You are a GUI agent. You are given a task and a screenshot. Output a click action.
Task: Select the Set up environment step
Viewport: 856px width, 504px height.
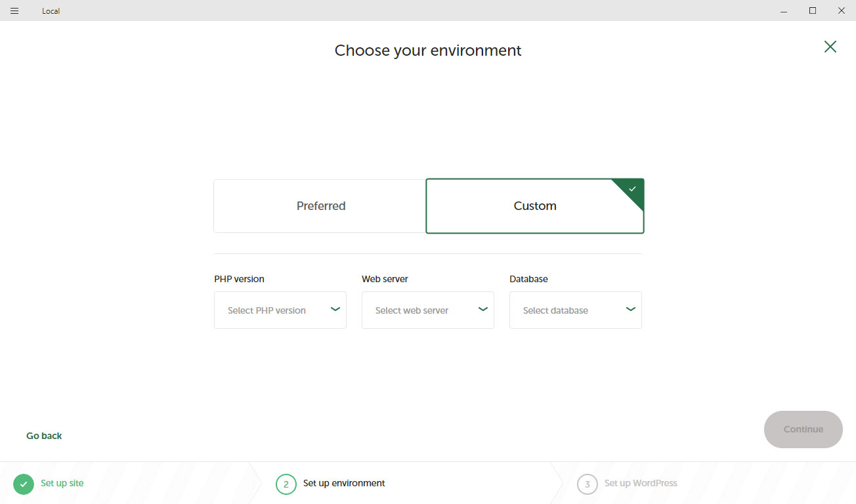click(344, 483)
